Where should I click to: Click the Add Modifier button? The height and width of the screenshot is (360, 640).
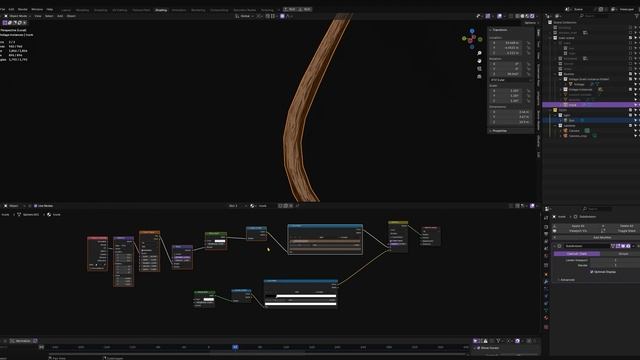click(x=601, y=238)
